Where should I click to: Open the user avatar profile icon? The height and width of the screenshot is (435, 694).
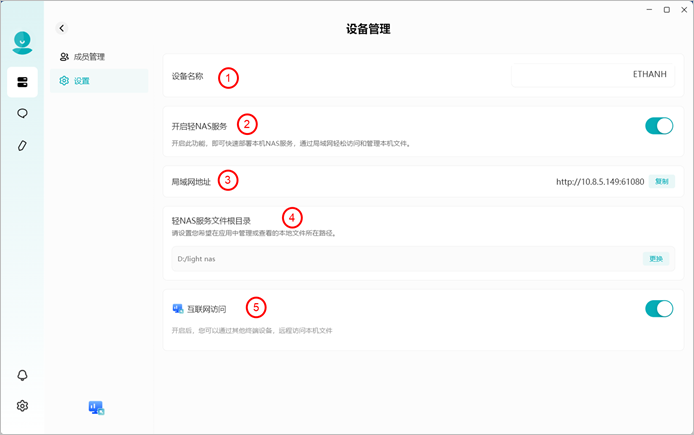(22, 42)
